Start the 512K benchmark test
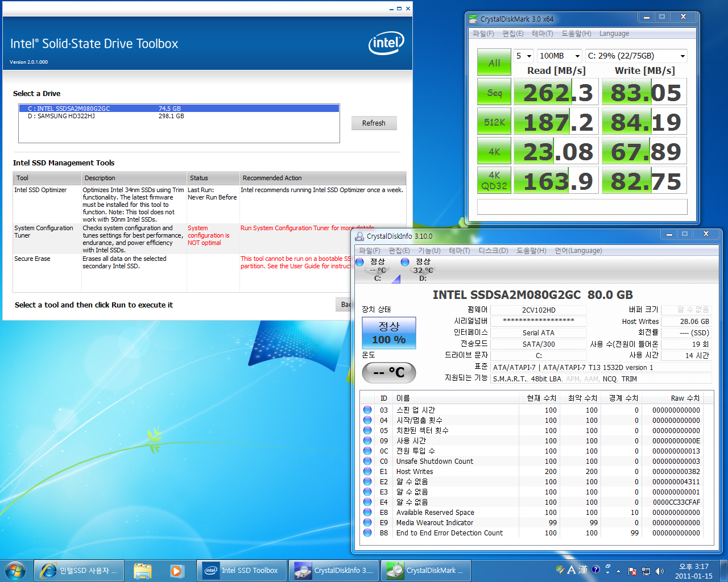 494,122
